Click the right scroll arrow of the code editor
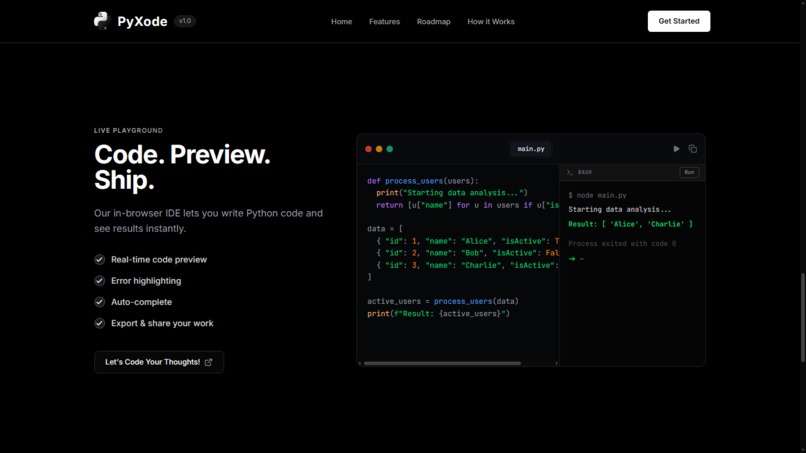 (556, 363)
